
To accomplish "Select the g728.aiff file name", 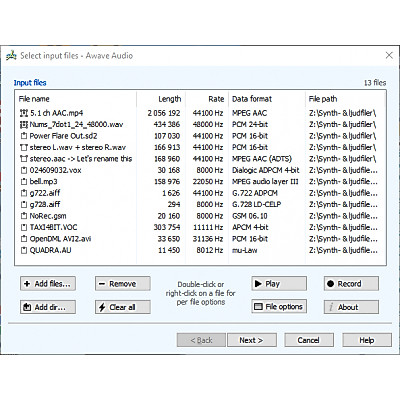I will click(45, 204).
